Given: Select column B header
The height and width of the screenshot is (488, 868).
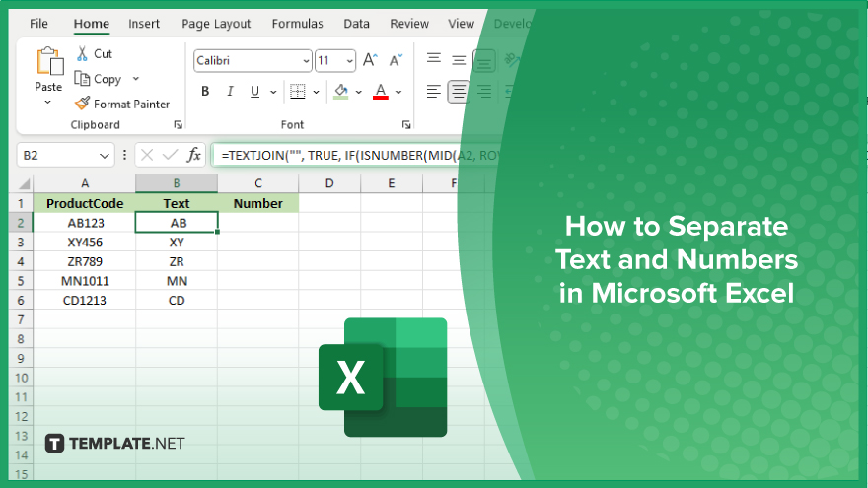Looking at the screenshot, I should pyautogui.click(x=177, y=183).
